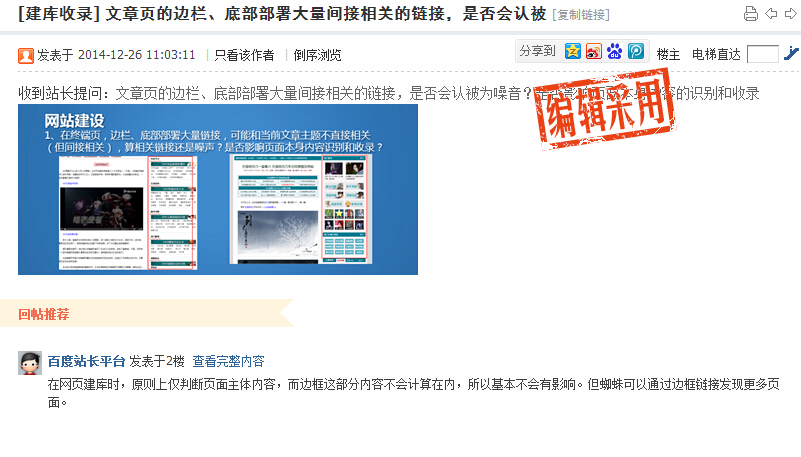Click the 电梯直达 floor number input box
Screen dimensions: 801x457
click(762, 54)
